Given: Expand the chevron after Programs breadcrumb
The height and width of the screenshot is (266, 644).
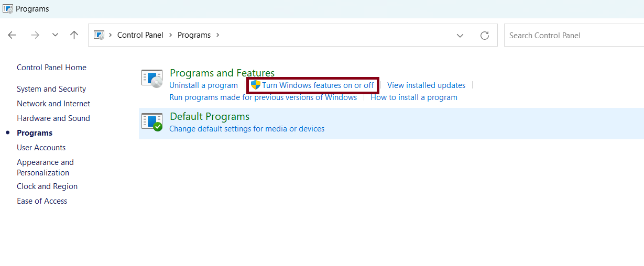Looking at the screenshot, I should [218, 35].
